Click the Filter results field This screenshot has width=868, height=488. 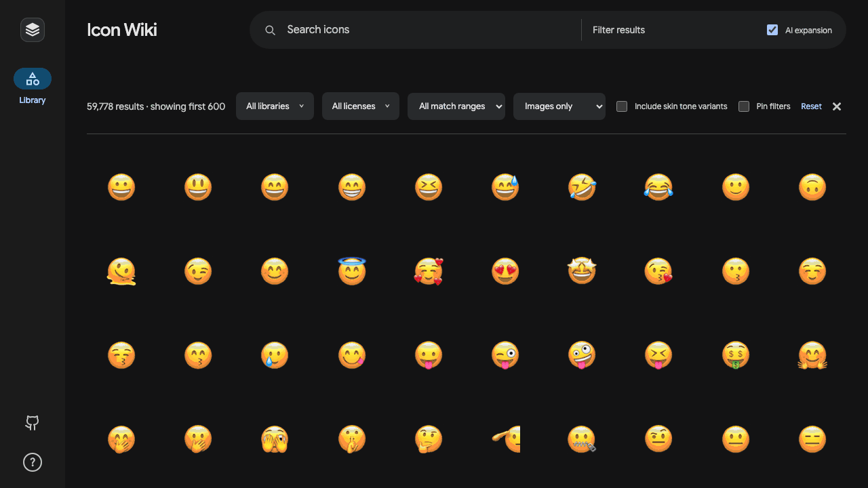(x=673, y=30)
